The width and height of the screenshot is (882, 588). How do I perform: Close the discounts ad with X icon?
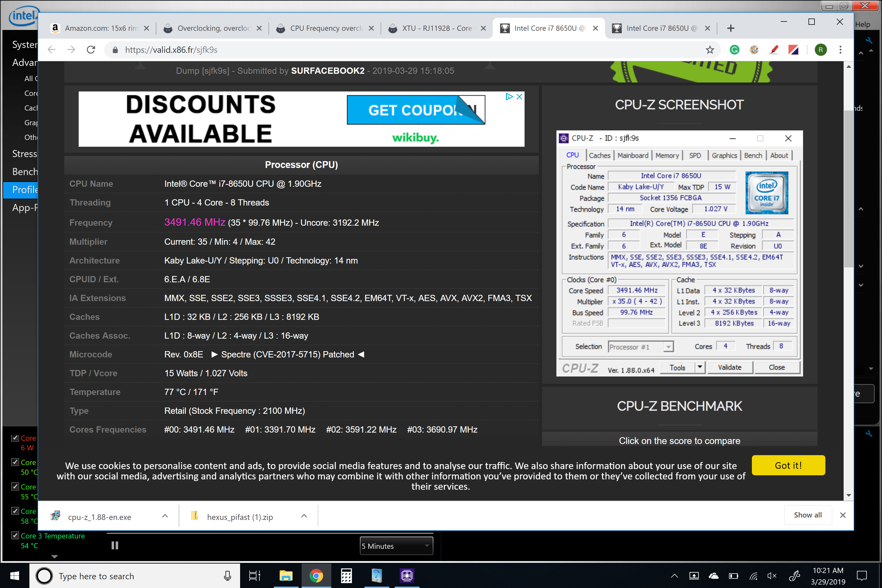(519, 97)
